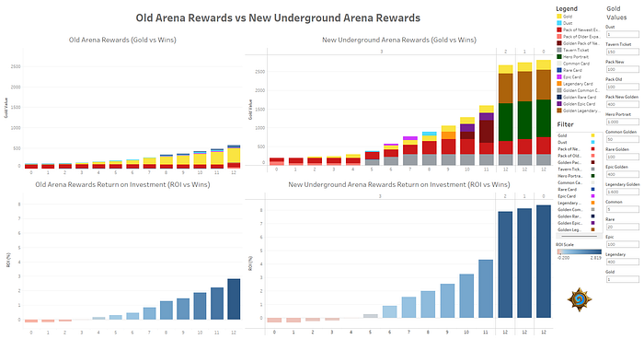This screenshot has width=644, height=339.
Task: Select Golden Legendary legend entry
Action: point(579,111)
